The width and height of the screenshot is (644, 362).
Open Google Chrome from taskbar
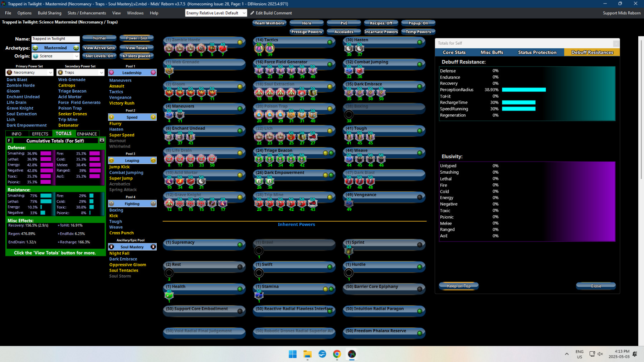(x=337, y=354)
